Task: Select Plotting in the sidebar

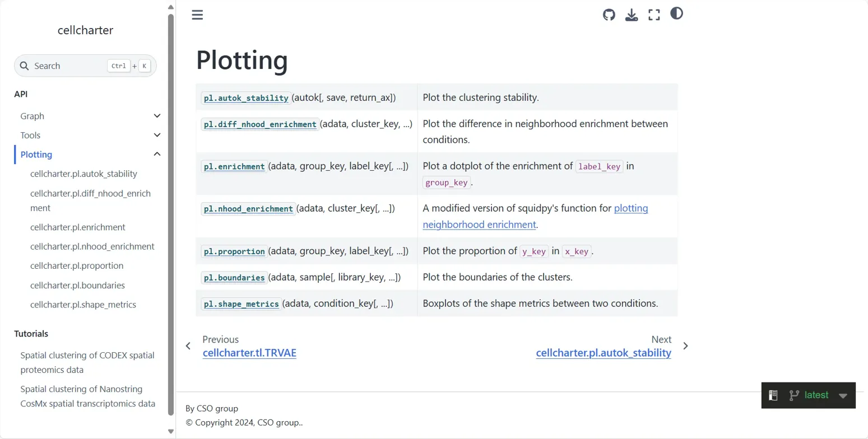Action: pos(36,154)
